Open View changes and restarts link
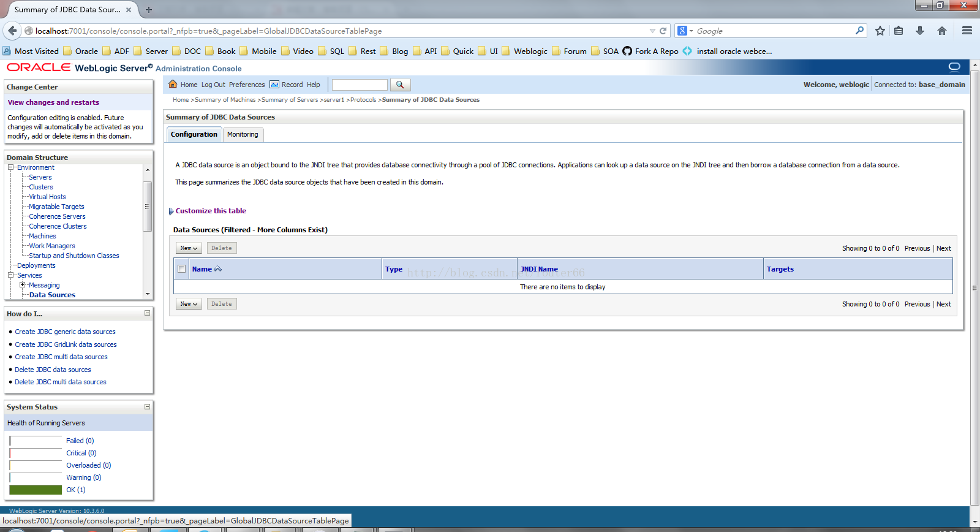This screenshot has height=532, width=980. pos(53,102)
